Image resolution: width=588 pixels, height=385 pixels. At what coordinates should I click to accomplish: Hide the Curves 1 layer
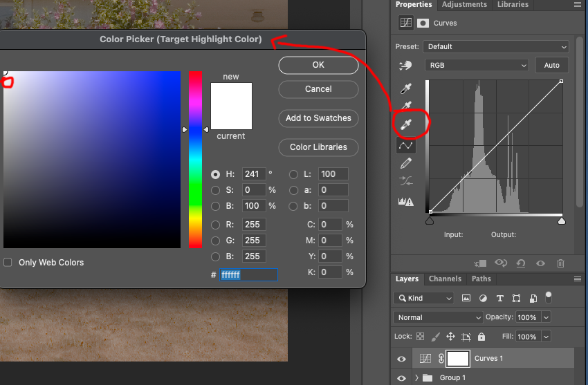coord(402,359)
